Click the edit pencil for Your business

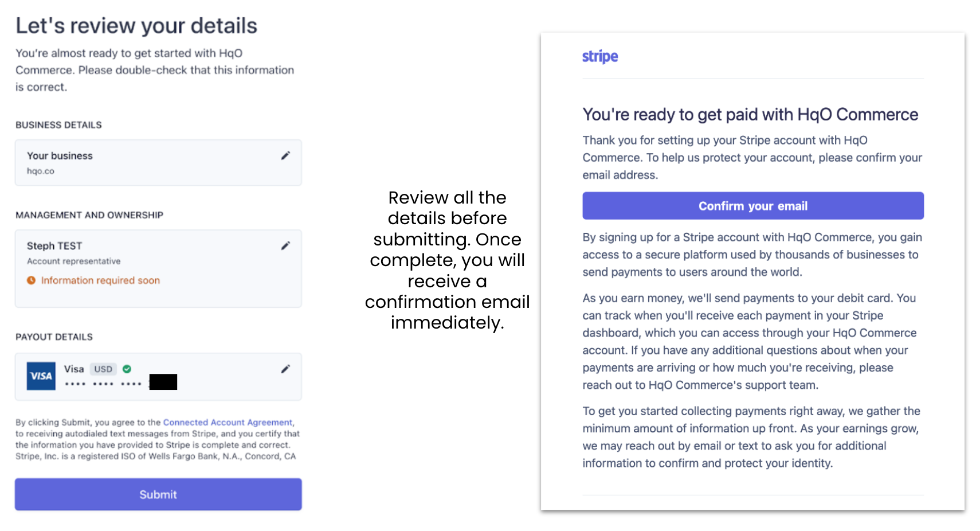pos(285,155)
